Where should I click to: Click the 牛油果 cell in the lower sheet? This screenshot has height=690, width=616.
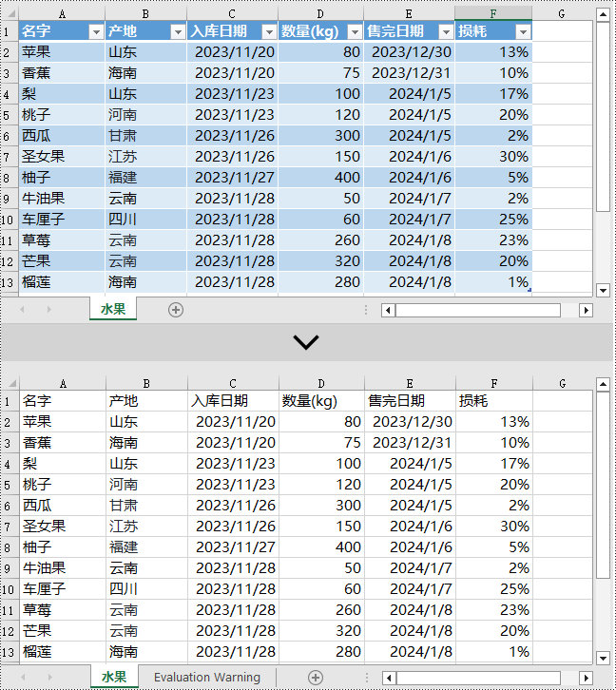point(63,568)
